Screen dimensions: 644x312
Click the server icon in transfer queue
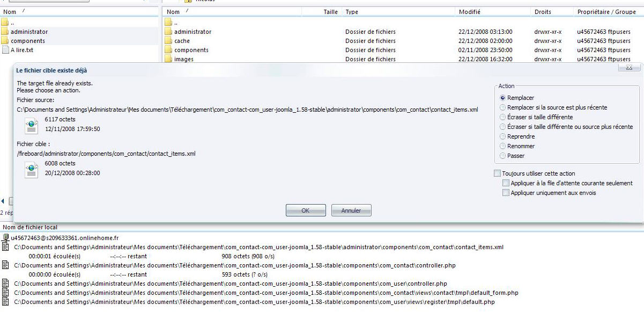pyautogui.click(x=6, y=237)
